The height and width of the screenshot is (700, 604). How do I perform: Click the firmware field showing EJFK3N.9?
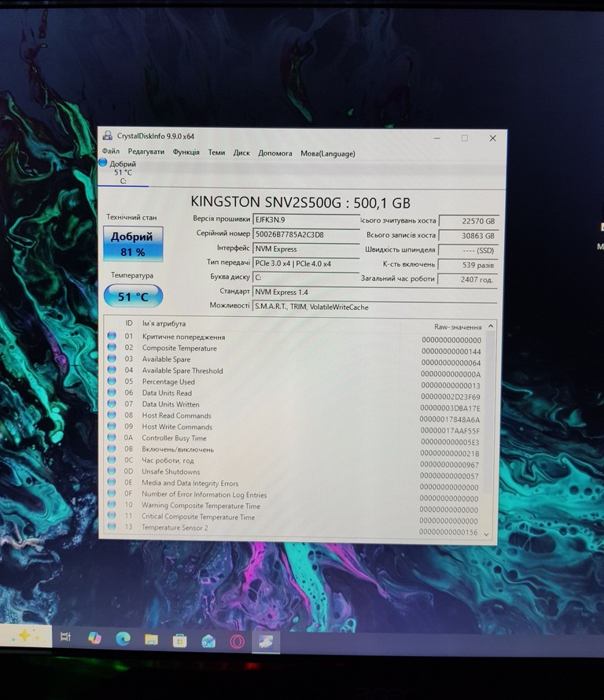(x=306, y=219)
